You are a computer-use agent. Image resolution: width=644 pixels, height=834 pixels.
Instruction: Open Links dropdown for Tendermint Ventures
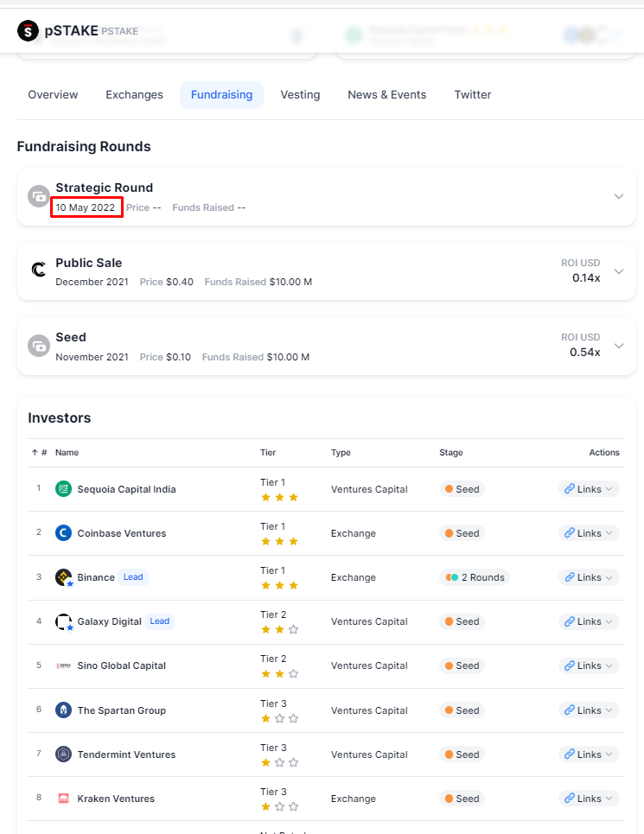[x=589, y=754]
